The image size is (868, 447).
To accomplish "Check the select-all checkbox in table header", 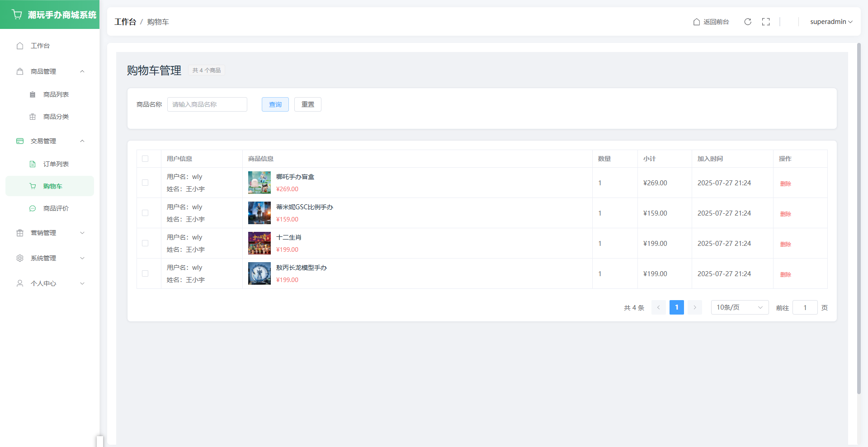I will [145, 159].
